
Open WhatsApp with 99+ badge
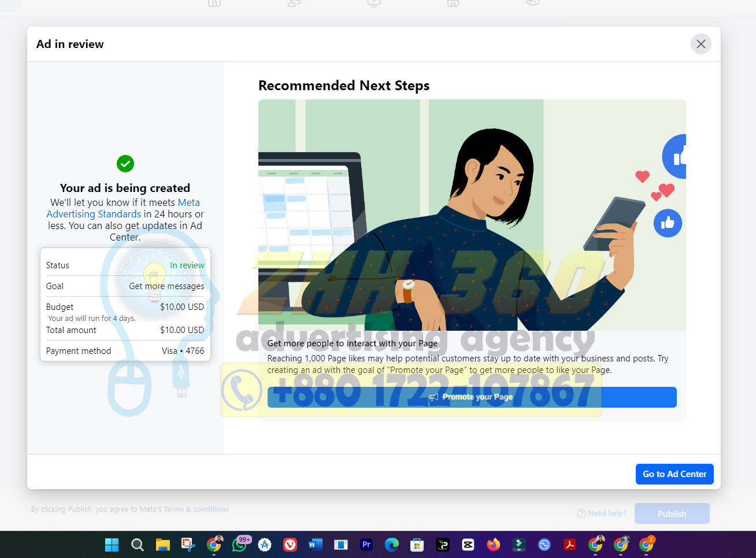pyautogui.click(x=239, y=545)
